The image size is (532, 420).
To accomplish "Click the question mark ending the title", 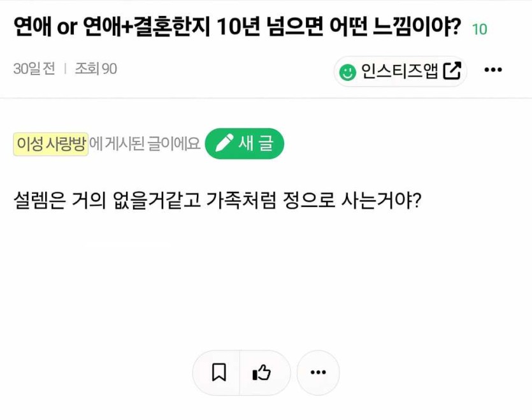I will [x=455, y=27].
